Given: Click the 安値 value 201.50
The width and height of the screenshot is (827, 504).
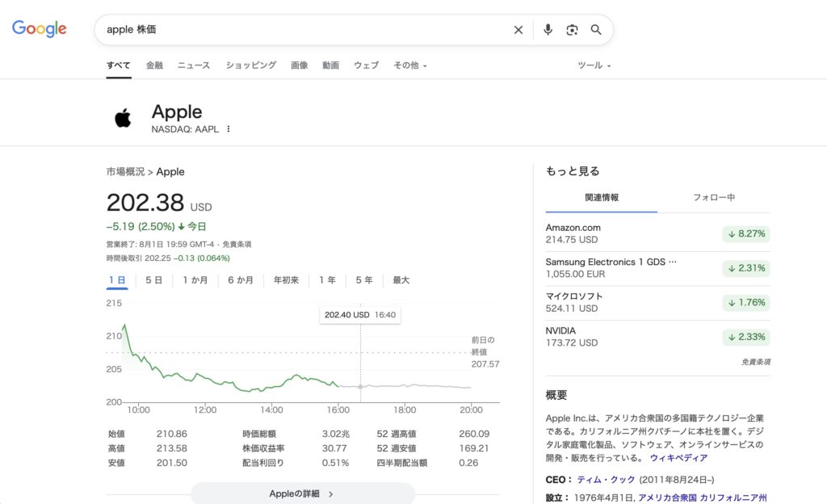Looking at the screenshot, I should click(x=172, y=463).
